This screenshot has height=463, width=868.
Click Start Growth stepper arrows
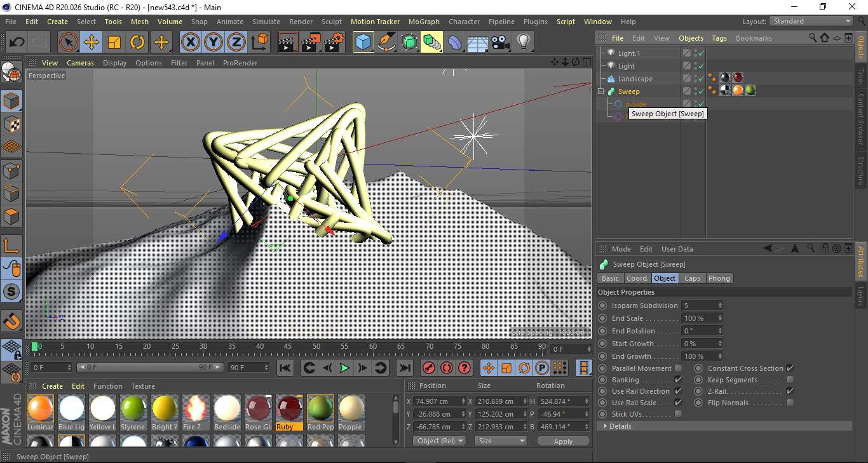click(x=720, y=344)
